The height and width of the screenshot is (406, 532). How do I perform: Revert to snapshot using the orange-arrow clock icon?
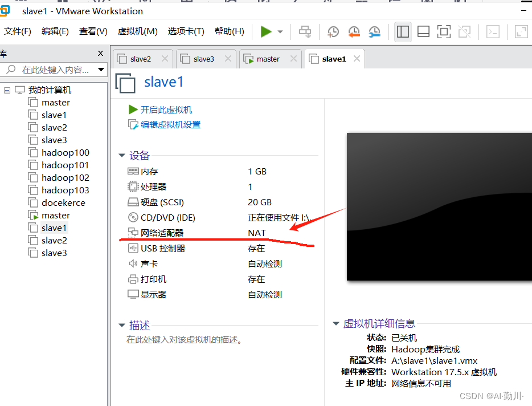354,31
